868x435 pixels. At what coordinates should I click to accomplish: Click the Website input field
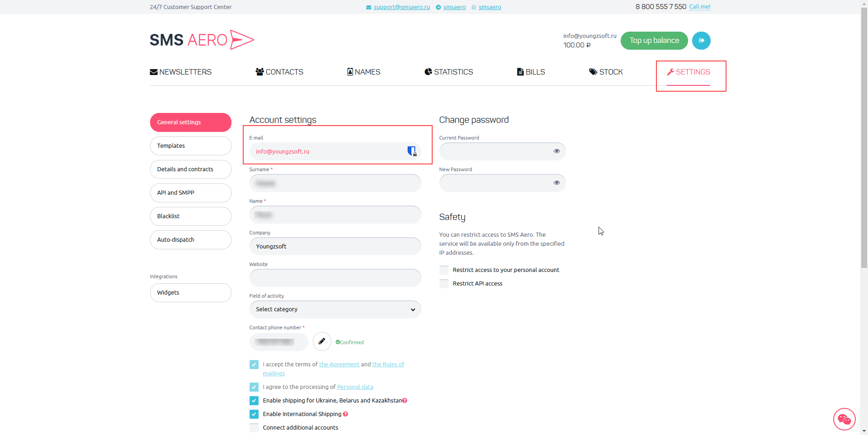[335, 278]
